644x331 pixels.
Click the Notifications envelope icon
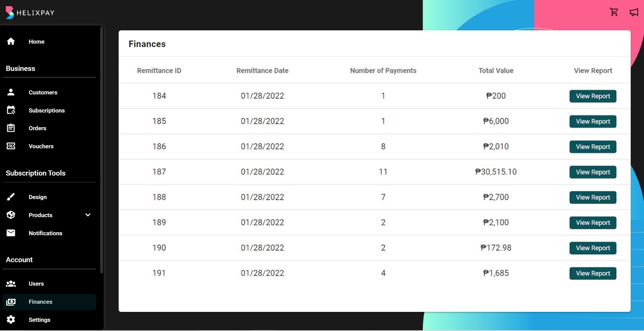click(11, 233)
